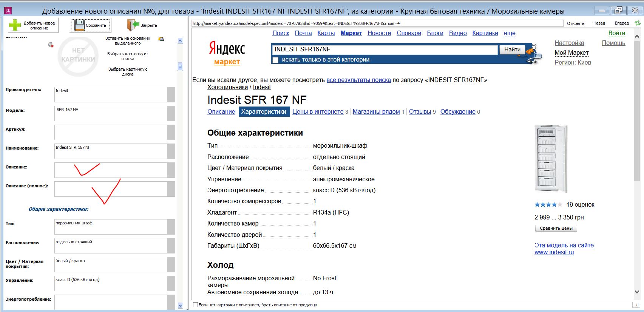The width and height of the screenshot is (644, 312).
Task: Click the up arrow of the form scrollbar
Action: (x=180, y=41)
